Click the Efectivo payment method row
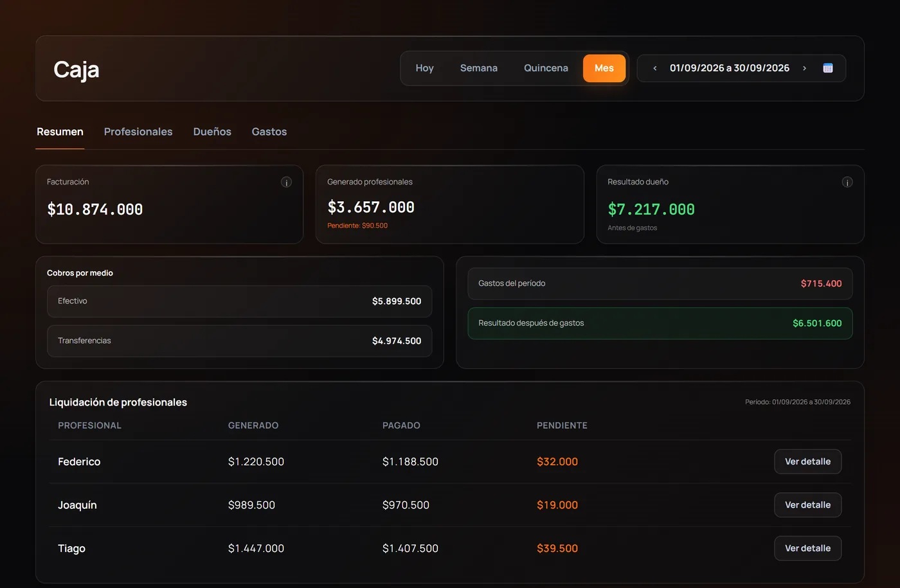 (239, 301)
